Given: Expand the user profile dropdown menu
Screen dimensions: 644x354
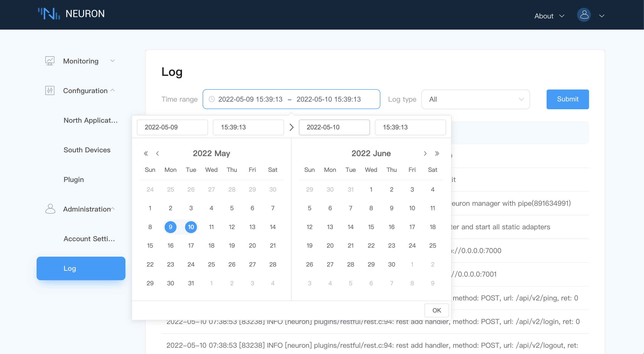Looking at the screenshot, I should [x=602, y=15].
